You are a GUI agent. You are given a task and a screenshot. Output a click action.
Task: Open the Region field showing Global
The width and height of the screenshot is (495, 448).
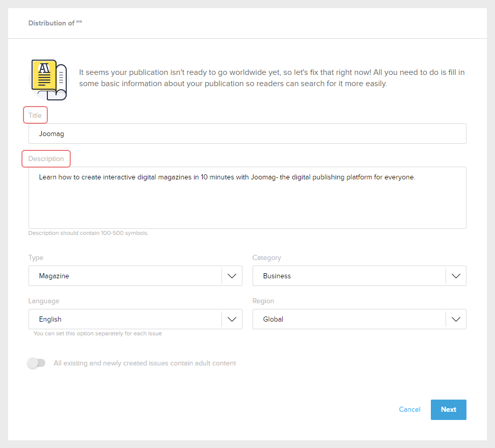tap(349, 319)
